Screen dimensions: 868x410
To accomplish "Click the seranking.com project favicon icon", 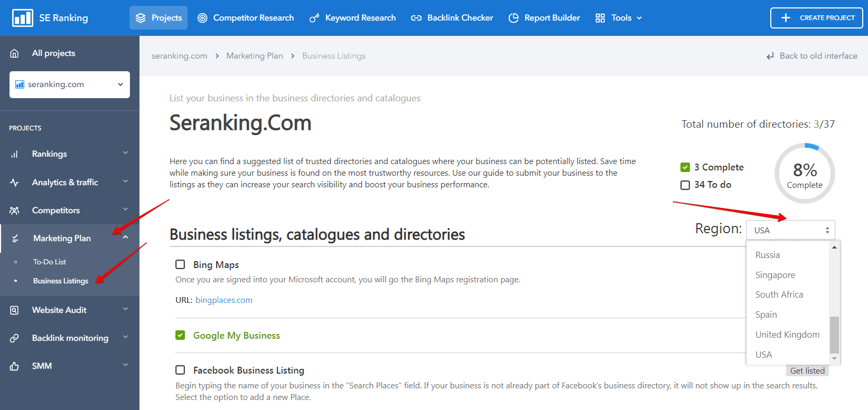I will click(20, 84).
